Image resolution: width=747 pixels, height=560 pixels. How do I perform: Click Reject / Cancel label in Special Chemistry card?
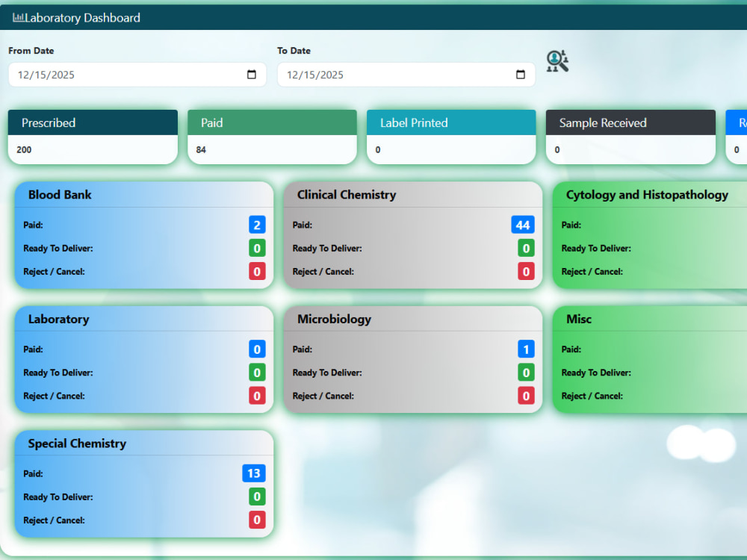54,520
